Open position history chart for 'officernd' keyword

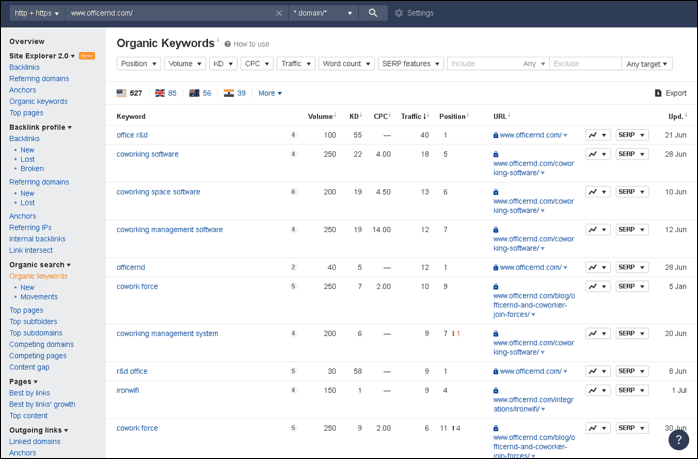click(597, 267)
